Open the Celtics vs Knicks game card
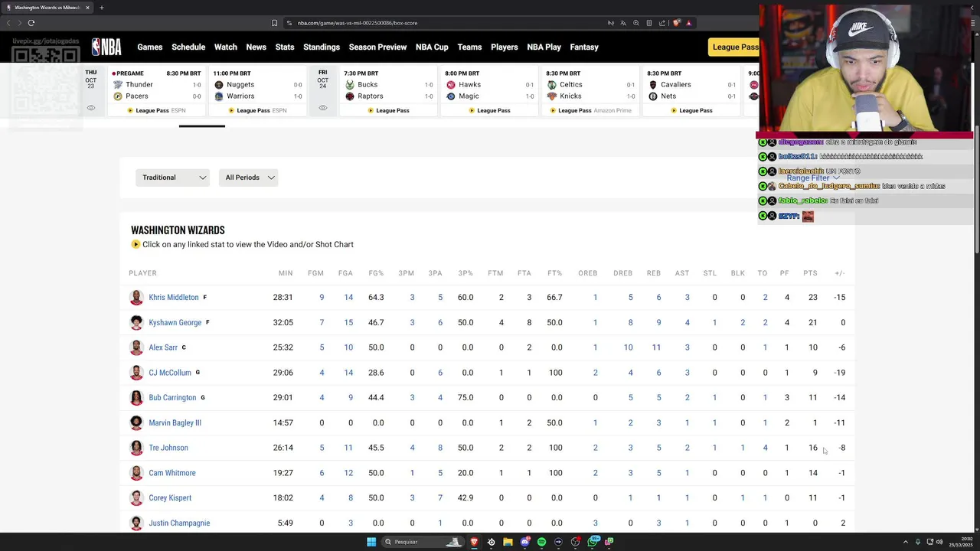 point(590,92)
